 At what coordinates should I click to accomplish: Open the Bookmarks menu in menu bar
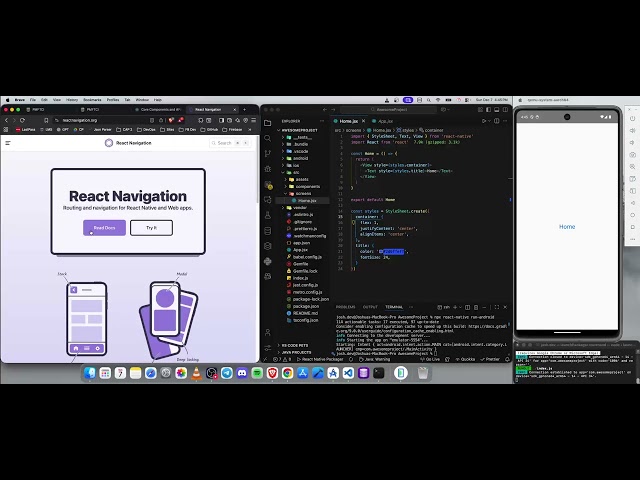point(92,100)
